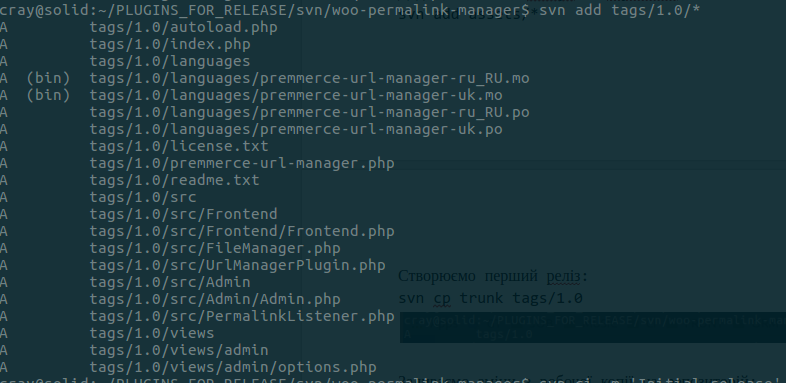This screenshot has height=383, width=786.
Task: Click the src/PermalinkListener.php entry
Action: (242, 316)
